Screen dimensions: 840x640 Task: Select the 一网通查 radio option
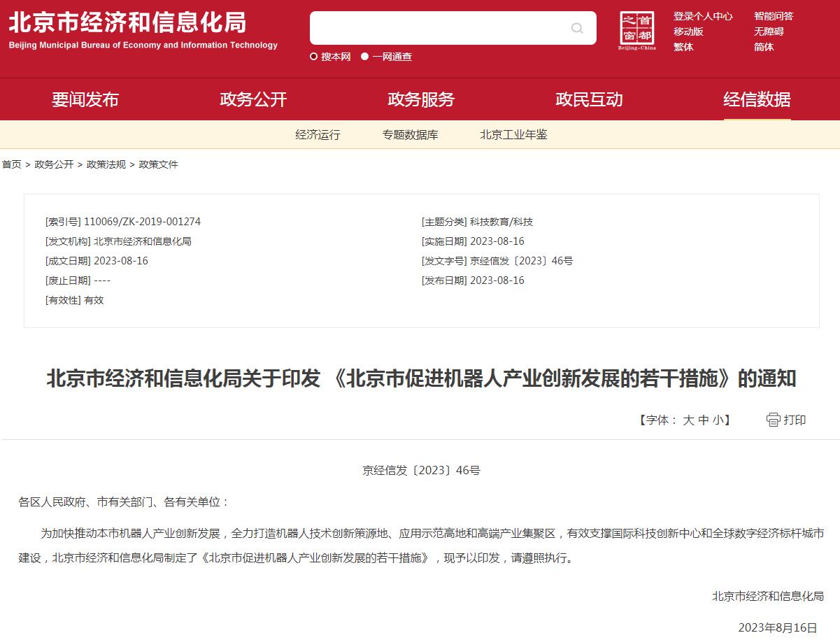coord(365,57)
